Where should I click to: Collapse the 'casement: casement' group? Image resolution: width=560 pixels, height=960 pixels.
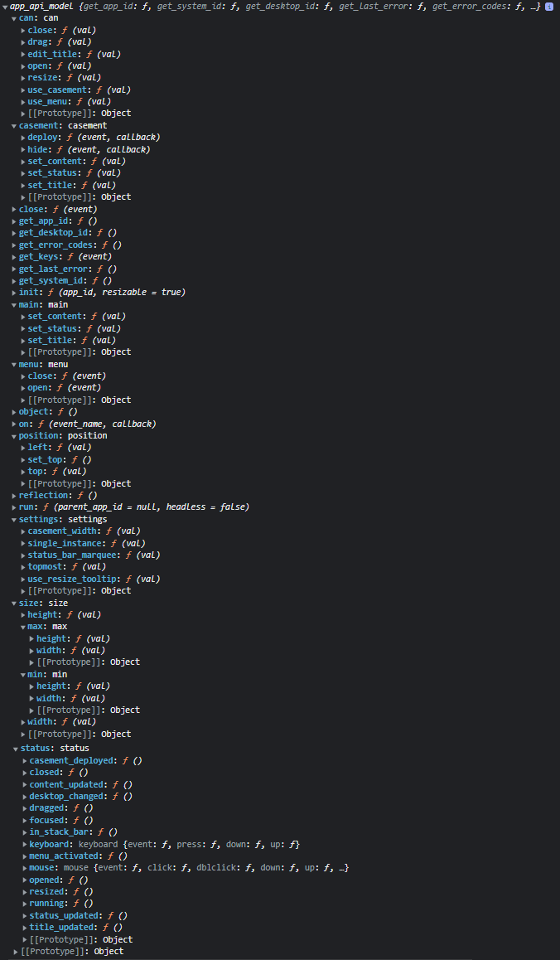(x=14, y=125)
